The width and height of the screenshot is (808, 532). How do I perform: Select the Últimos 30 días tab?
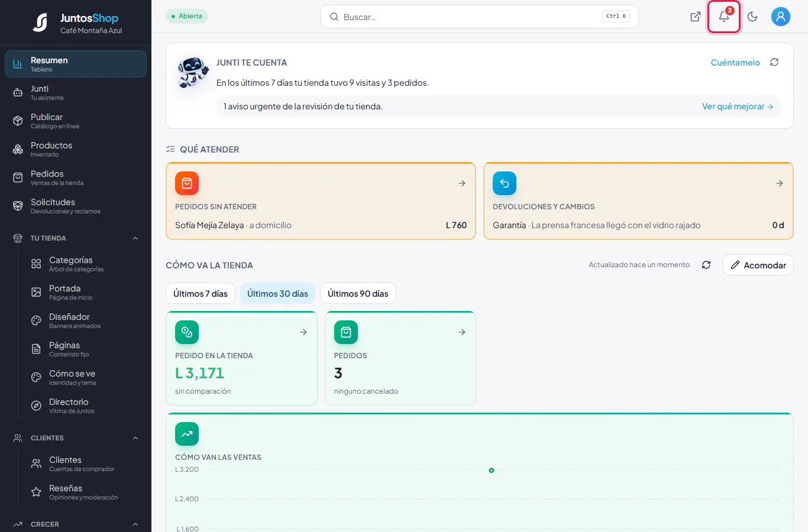tap(277, 293)
